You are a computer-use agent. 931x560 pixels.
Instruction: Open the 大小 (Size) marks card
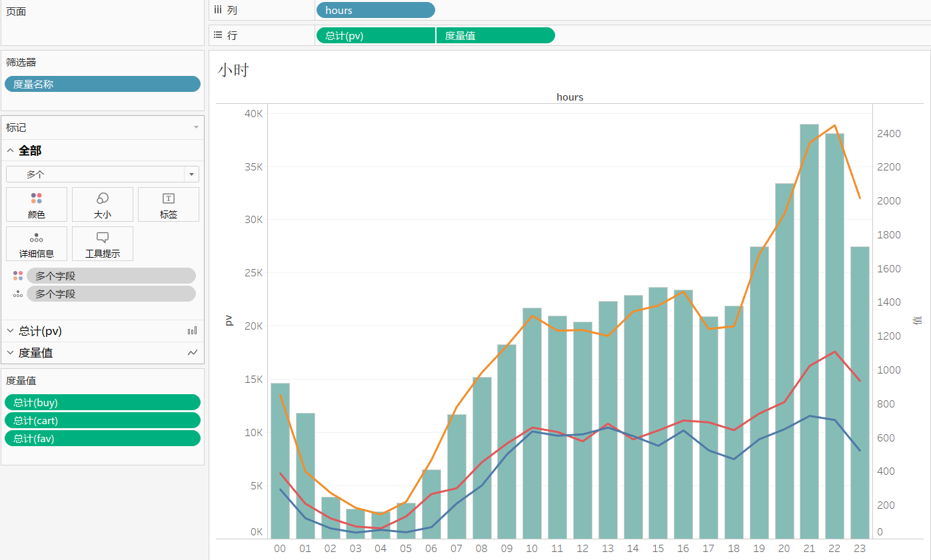[103, 204]
